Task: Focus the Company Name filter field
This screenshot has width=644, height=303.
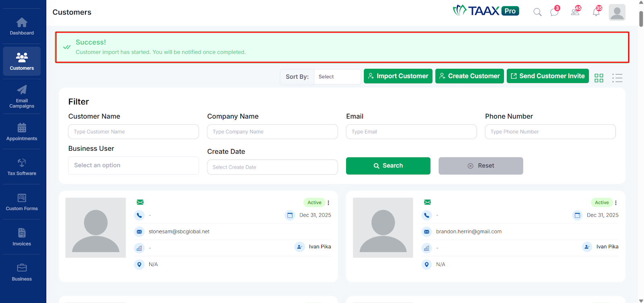Action: point(272,132)
